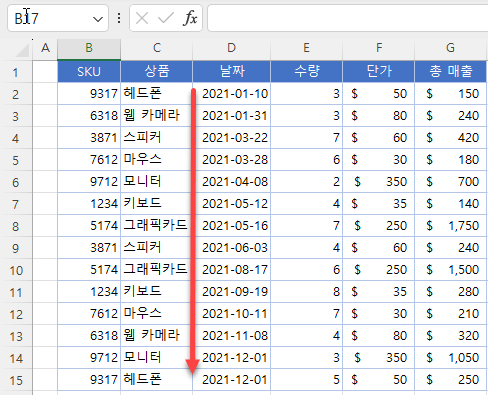Select row 8 header
488x395 pixels.
(16, 226)
